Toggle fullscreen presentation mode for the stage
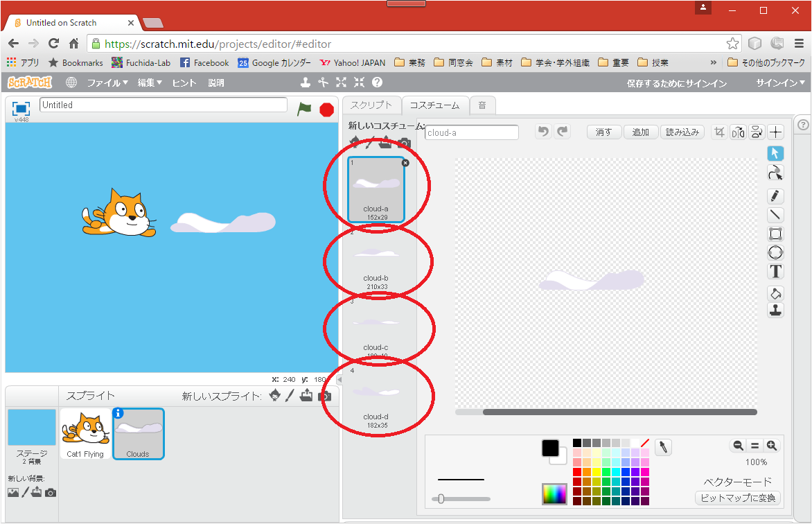Screen dimensions: 812x524 21,109
